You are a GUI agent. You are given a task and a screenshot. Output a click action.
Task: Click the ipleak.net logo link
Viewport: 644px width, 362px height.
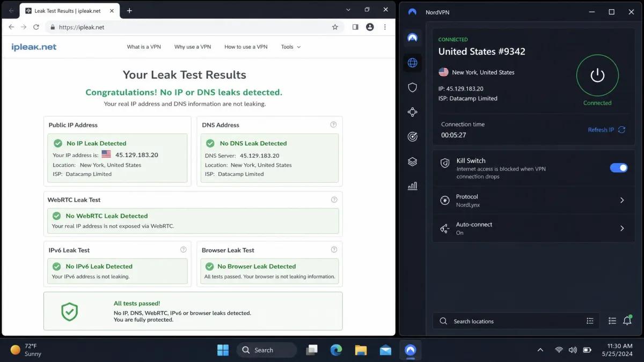[34, 47]
